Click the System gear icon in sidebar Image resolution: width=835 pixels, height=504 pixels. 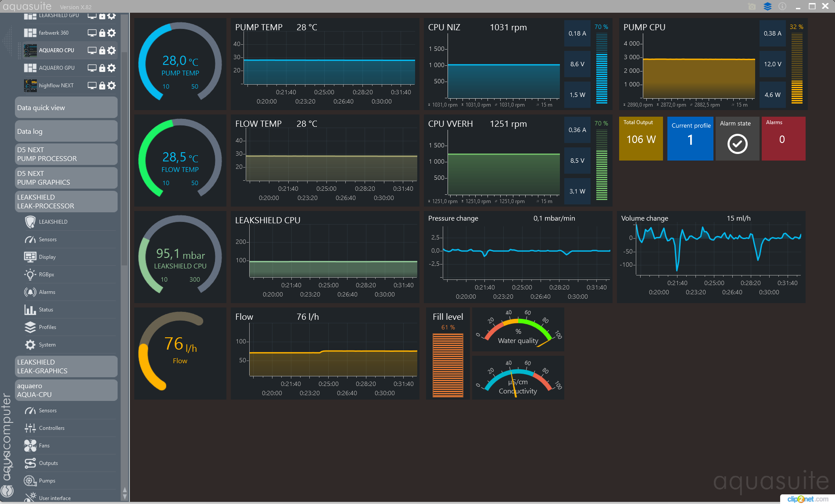pos(30,345)
